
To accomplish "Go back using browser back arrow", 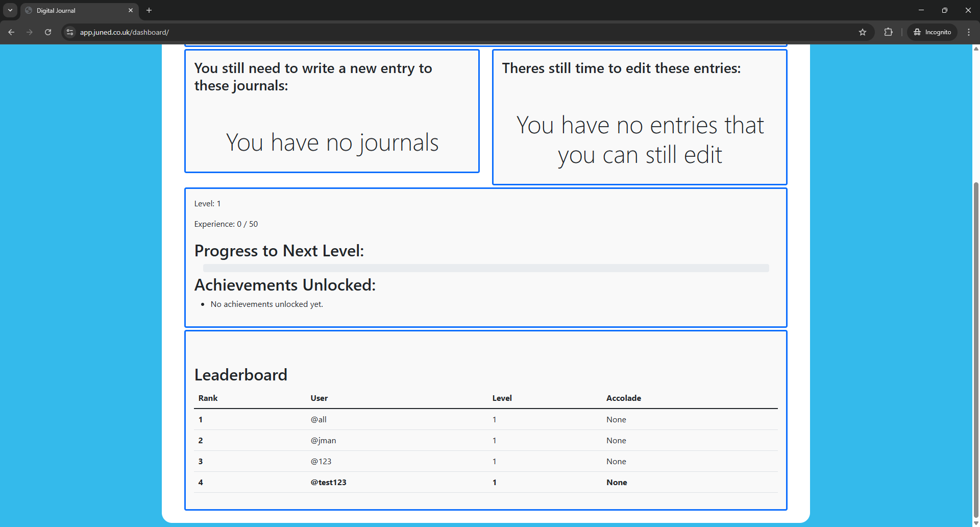I will point(11,32).
